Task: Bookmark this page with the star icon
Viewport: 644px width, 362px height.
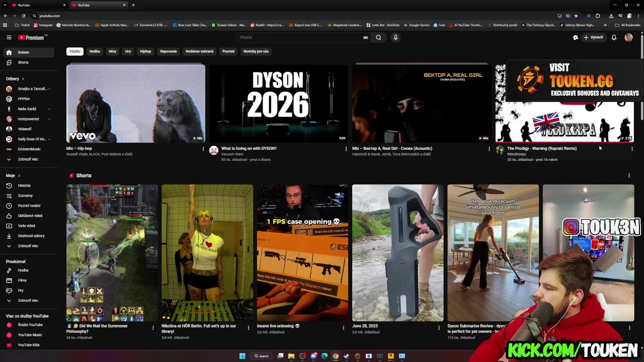Action: 576,16
